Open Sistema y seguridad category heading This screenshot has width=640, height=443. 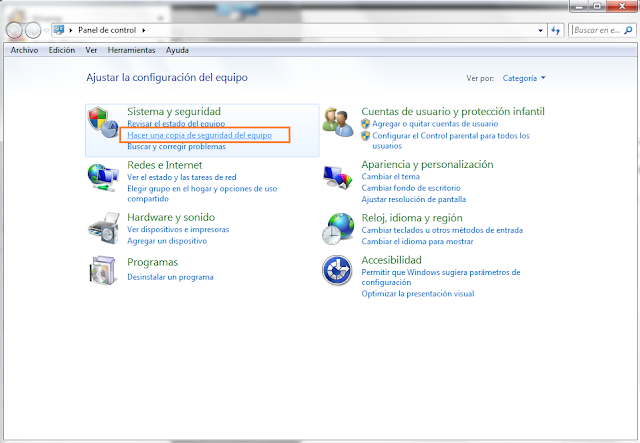pyautogui.click(x=174, y=111)
